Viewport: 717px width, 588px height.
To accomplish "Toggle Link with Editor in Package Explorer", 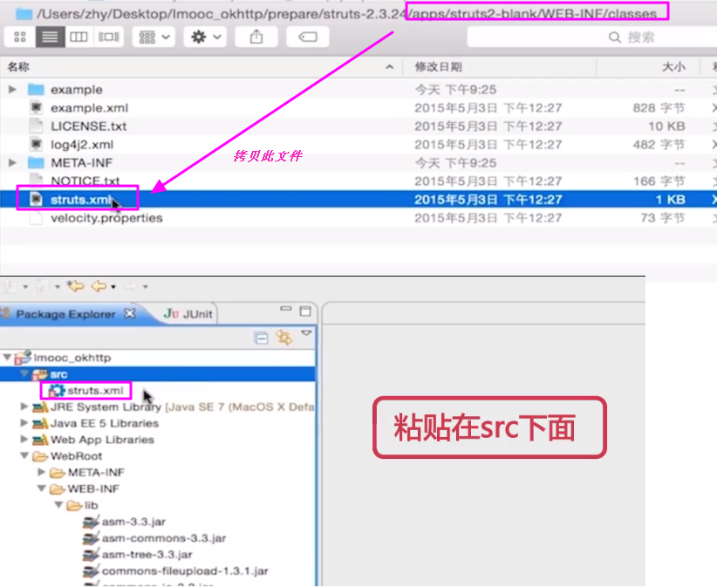I will (284, 338).
